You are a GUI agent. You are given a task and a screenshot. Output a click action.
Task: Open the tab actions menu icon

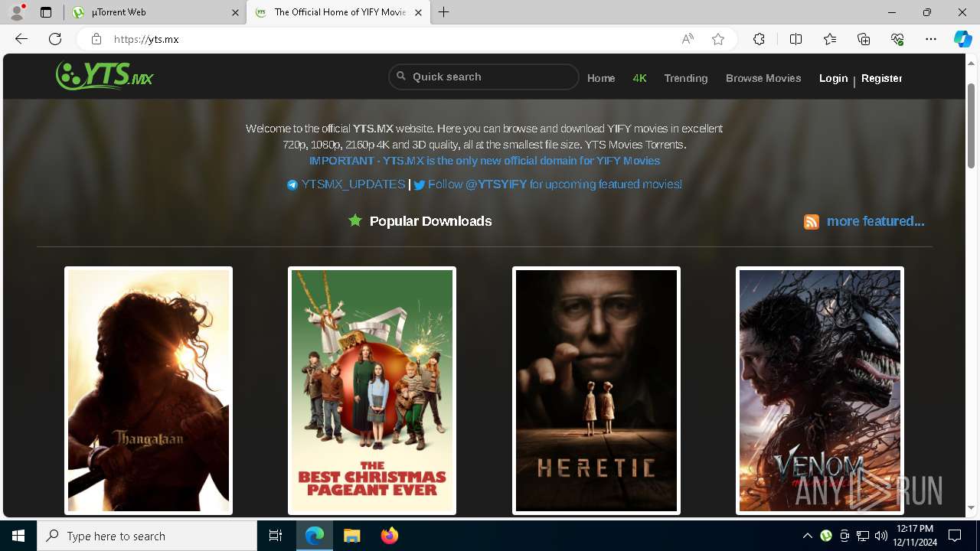(x=46, y=12)
